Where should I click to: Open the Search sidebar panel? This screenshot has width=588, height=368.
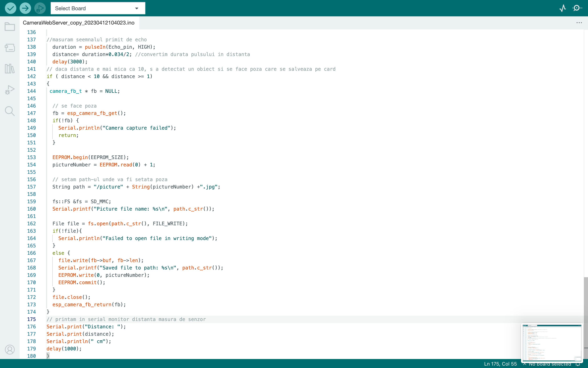coord(10,111)
